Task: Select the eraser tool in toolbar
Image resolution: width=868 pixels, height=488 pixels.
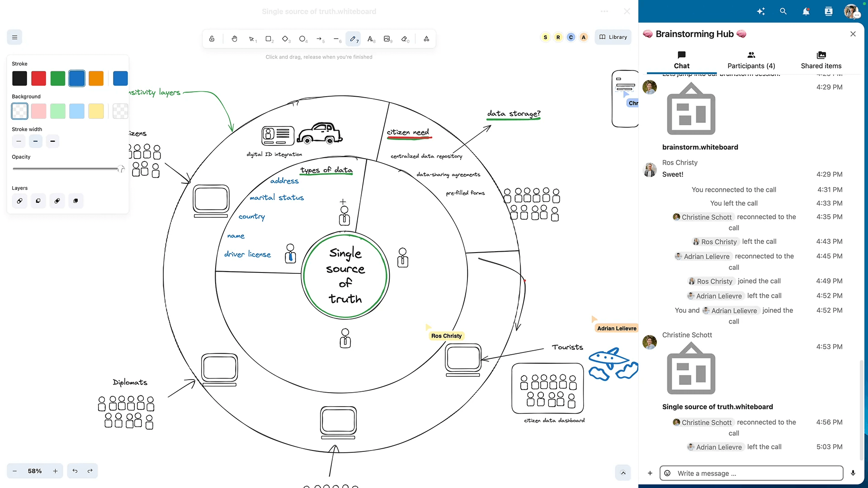Action: (x=406, y=39)
